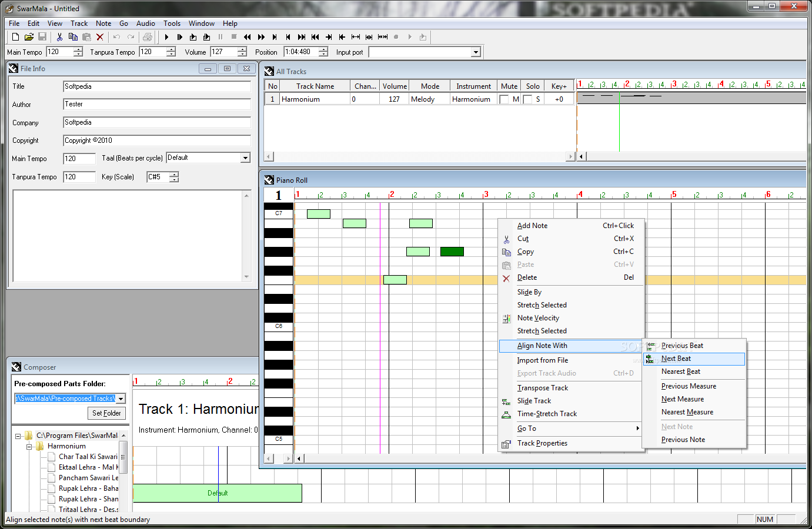Click the Default green block in Composer

click(218, 493)
